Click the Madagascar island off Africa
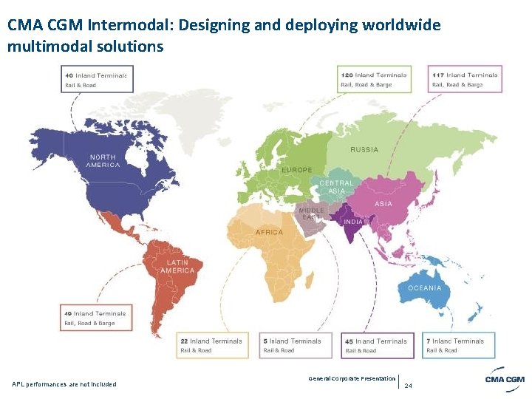This screenshot has width=532, height=399. [310, 281]
